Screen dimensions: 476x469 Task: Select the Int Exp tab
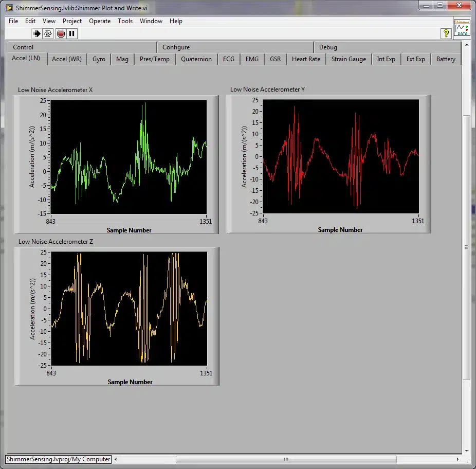386,59
